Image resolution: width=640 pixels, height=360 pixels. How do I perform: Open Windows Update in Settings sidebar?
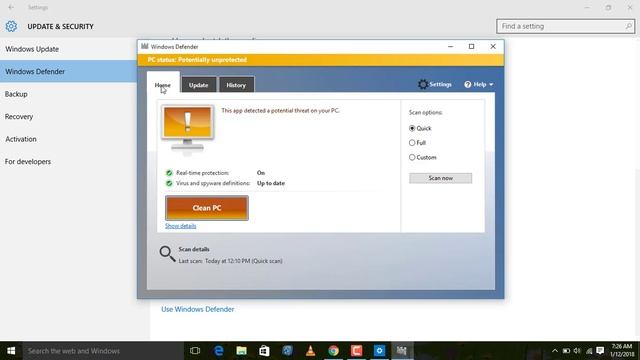tap(32, 49)
